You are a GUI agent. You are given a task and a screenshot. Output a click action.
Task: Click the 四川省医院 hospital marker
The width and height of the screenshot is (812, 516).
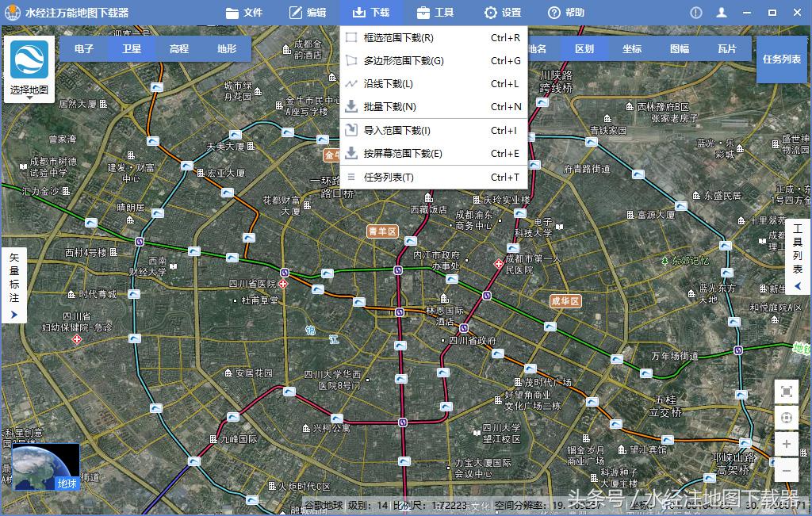pyautogui.click(x=283, y=284)
